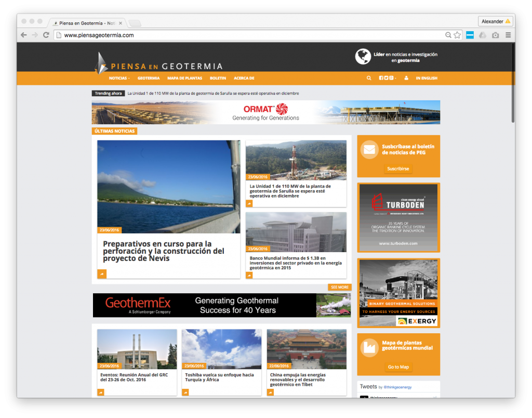Viewport: 532px width, 418px height.
Task: Open the Sarulla 110 MW unit headline
Action: 290,191
